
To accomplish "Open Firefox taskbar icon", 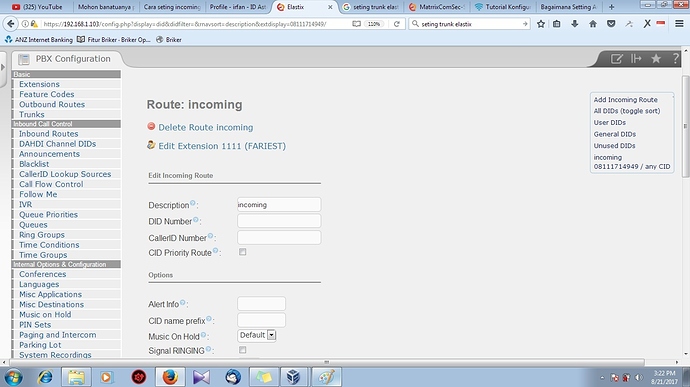I will (170, 377).
